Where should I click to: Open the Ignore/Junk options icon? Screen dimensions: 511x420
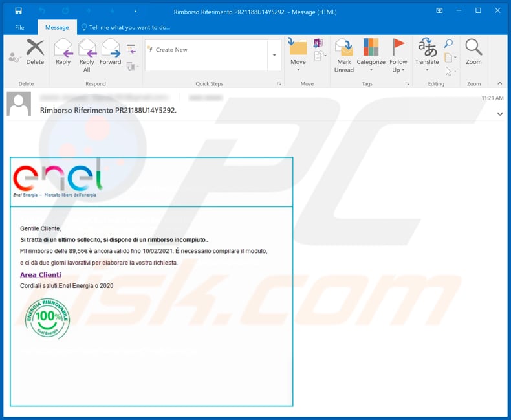click(x=14, y=58)
